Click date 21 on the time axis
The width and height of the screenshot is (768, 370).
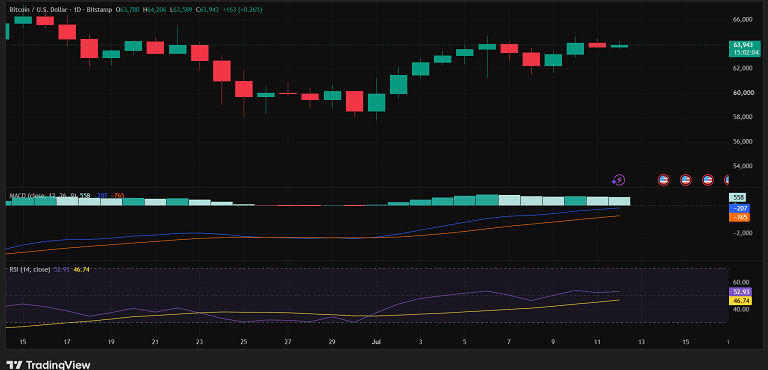click(155, 342)
